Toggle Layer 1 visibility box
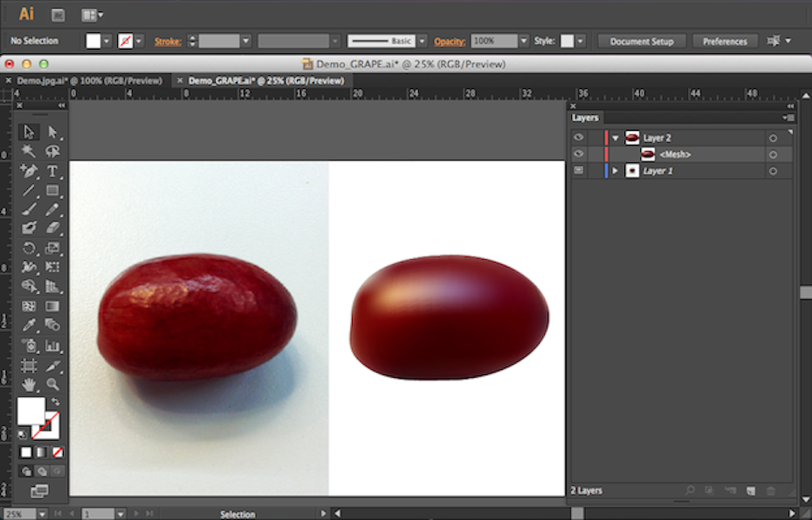Screen dimensions: 812x520 click(x=578, y=171)
